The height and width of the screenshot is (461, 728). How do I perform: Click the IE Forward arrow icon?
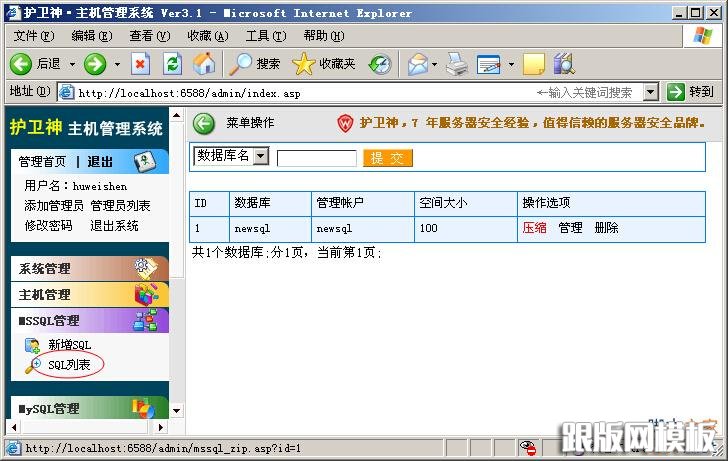[x=95, y=64]
